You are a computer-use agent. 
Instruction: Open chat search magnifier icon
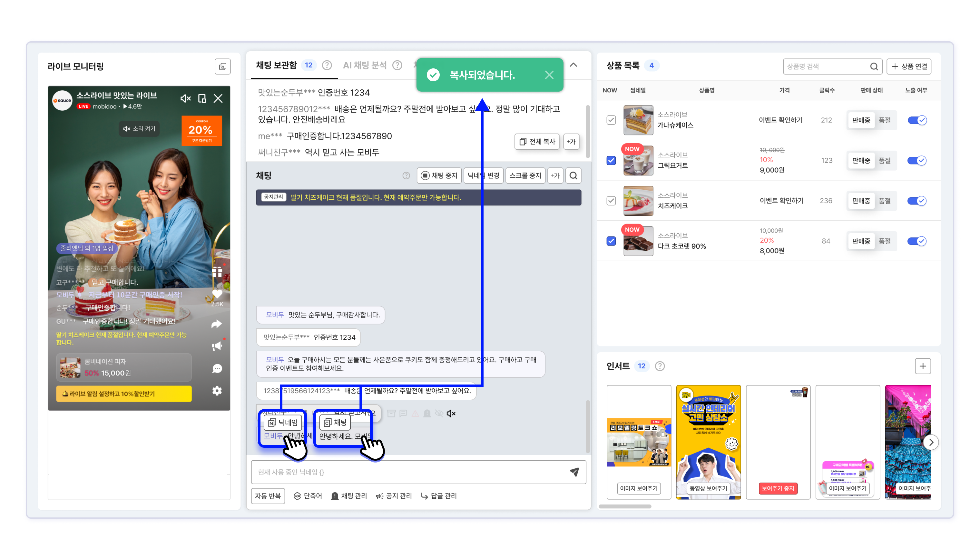[x=573, y=176]
